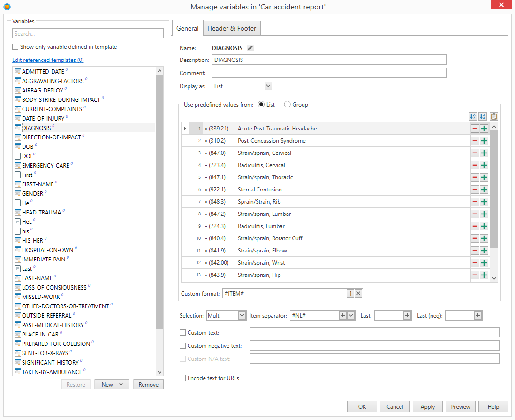Viewport: 515px width, 420px height.
Task: Select Group predefined values radio button
Action: [288, 105]
